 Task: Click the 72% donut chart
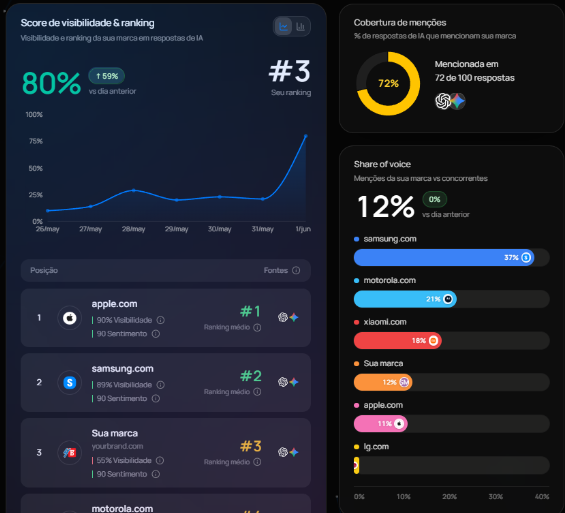click(388, 84)
